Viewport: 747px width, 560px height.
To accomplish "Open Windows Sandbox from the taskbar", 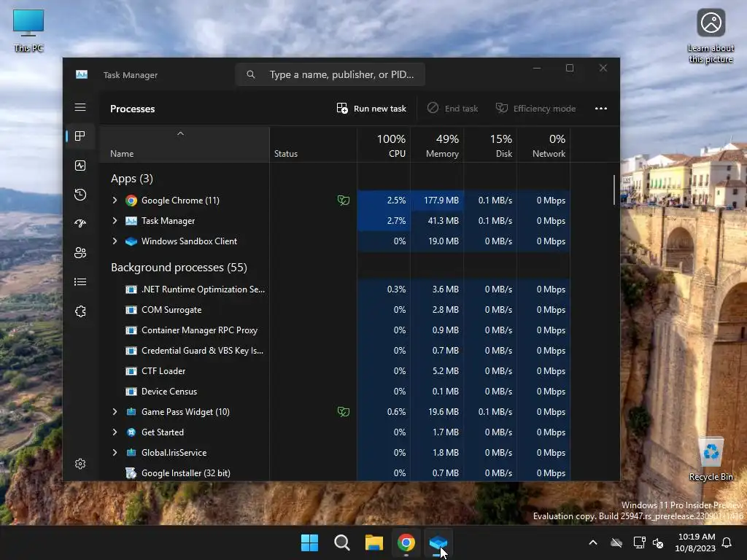I will click(438, 542).
